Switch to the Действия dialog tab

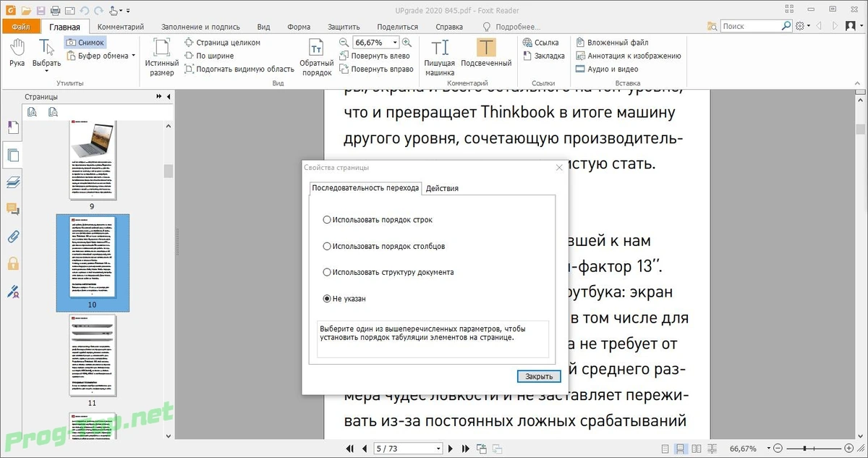tap(442, 188)
